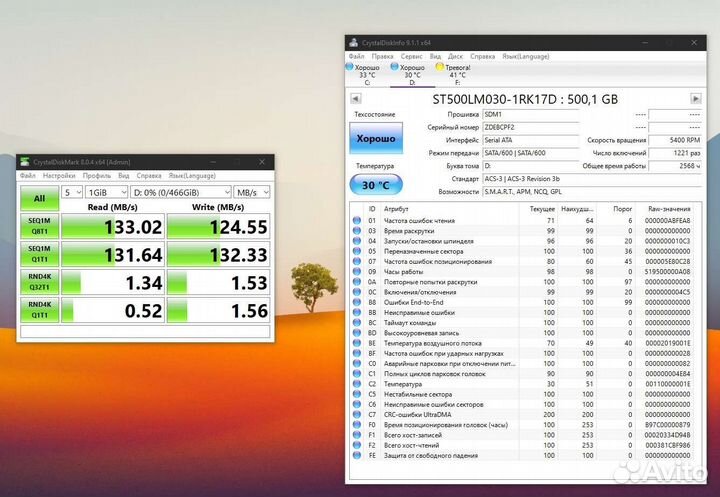
Task: Click the CrystalDiskInfo title bar app icon
Action: click(x=353, y=42)
